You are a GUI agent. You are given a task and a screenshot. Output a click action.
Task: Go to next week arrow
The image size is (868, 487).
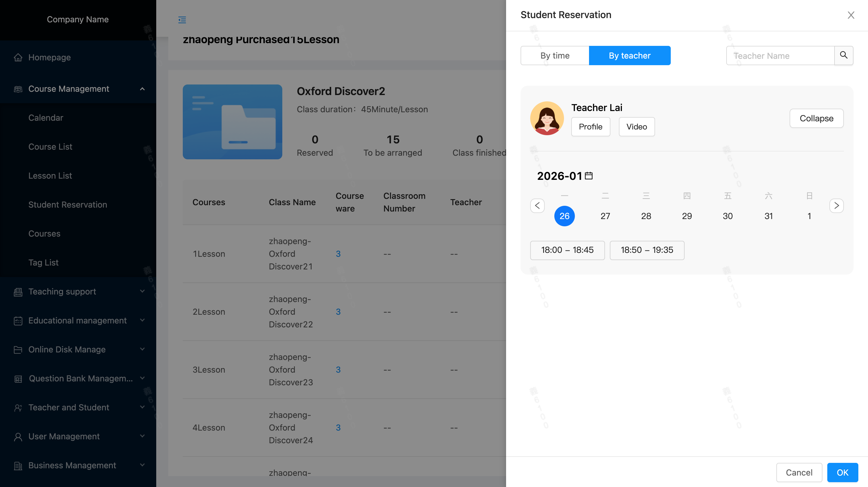[x=836, y=205]
